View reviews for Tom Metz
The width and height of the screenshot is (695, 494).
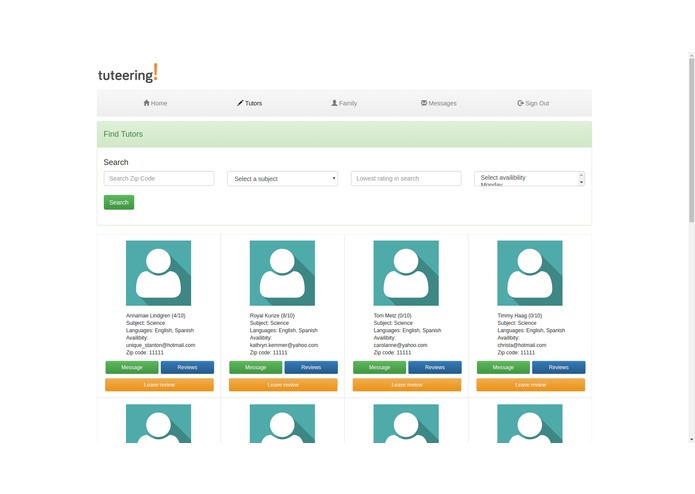click(x=435, y=367)
